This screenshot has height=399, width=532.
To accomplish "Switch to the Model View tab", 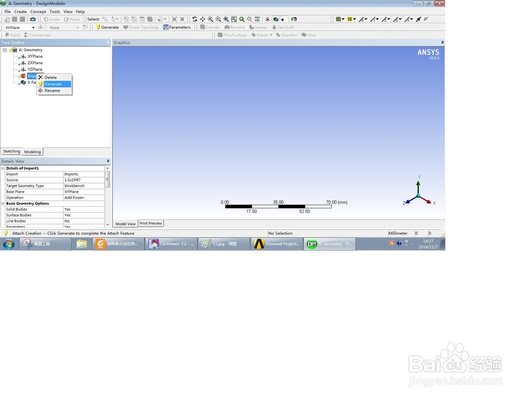I will click(125, 223).
